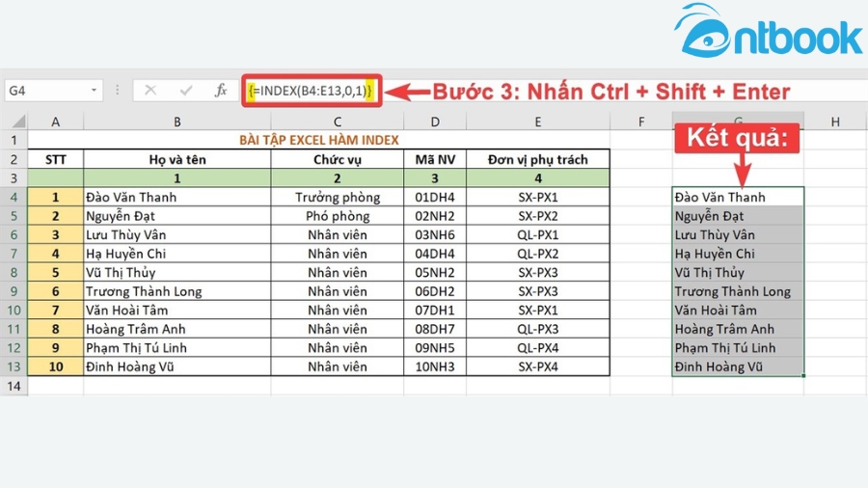Click cell containing Trưởng phòng
This screenshot has height=488, width=868.
tap(338, 197)
